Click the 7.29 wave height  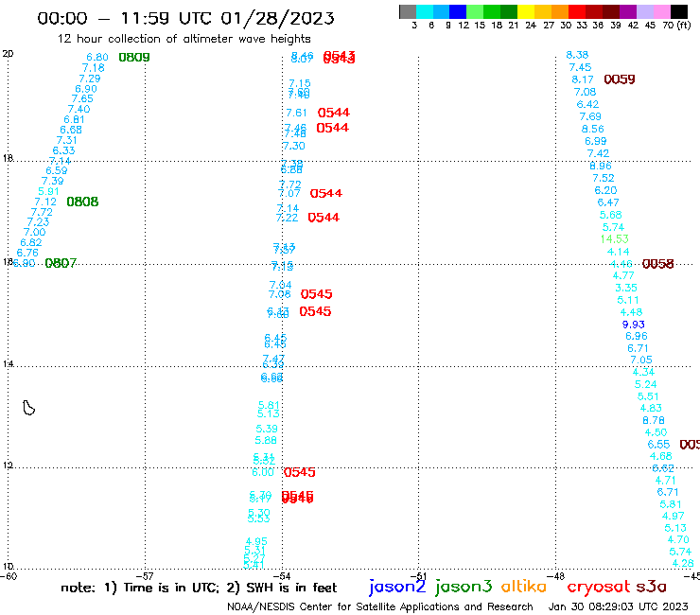pyautogui.click(x=90, y=79)
